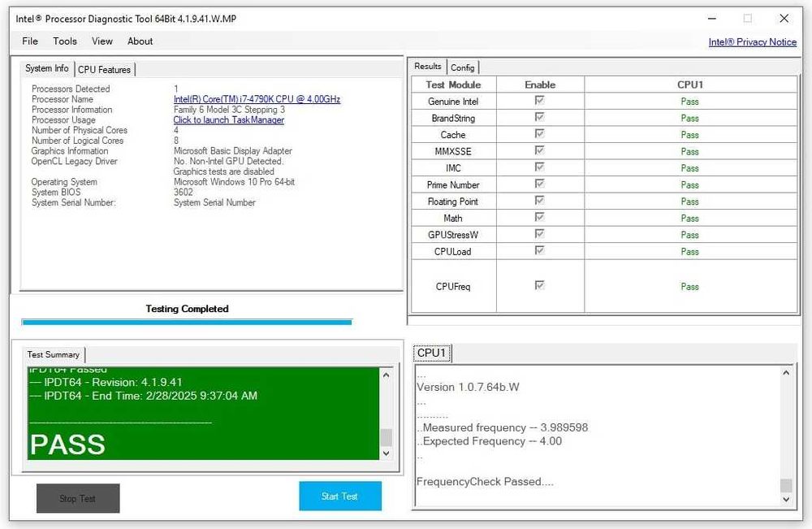812x529 pixels.
Task: Minimize the Processor Diagnostic Tool window
Action: pos(712,19)
